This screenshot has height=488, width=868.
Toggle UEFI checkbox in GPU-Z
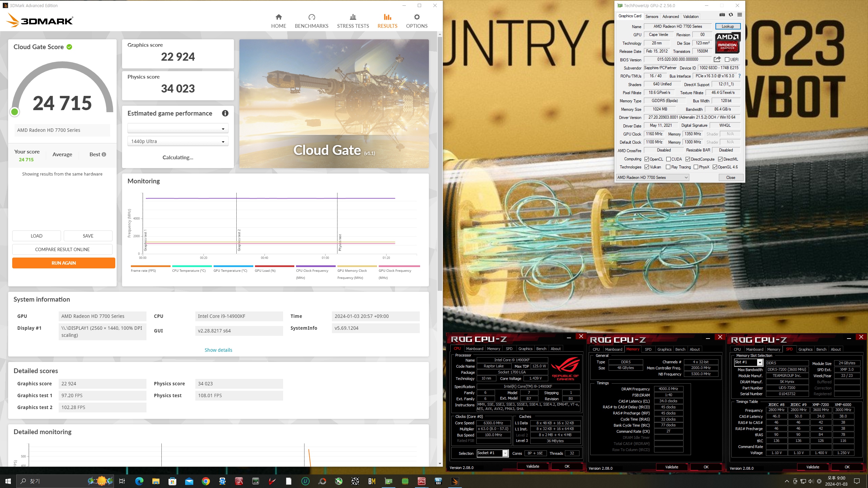tap(727, 60)
